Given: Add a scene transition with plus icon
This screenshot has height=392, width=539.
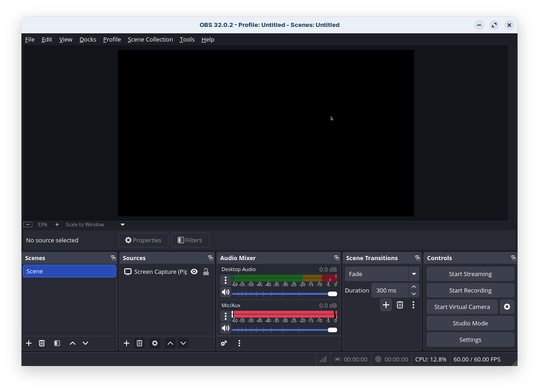Looking at the screenshot, I should [386, 305].
